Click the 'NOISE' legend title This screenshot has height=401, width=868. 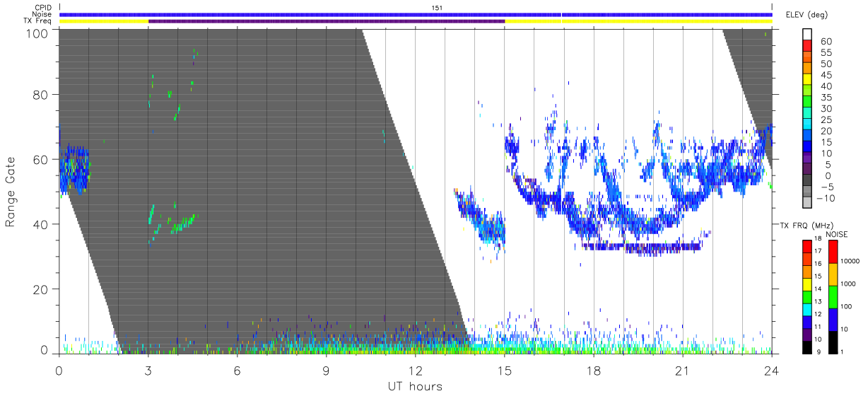pyautogui.click(x=837, y=233)
